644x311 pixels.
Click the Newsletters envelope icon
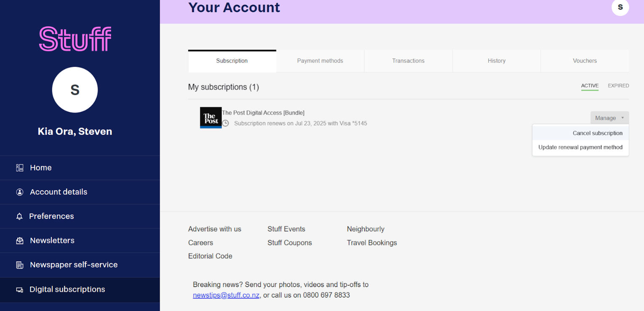click(20, 241)
